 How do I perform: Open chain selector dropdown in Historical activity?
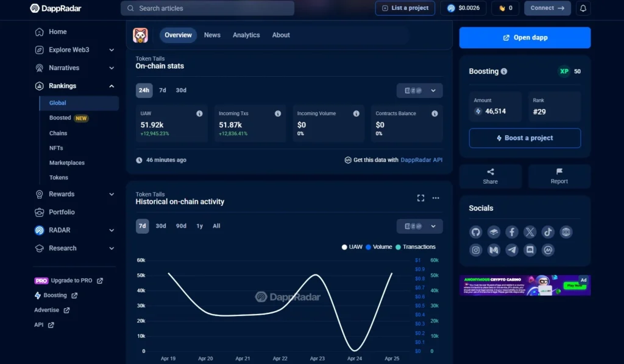419,226
